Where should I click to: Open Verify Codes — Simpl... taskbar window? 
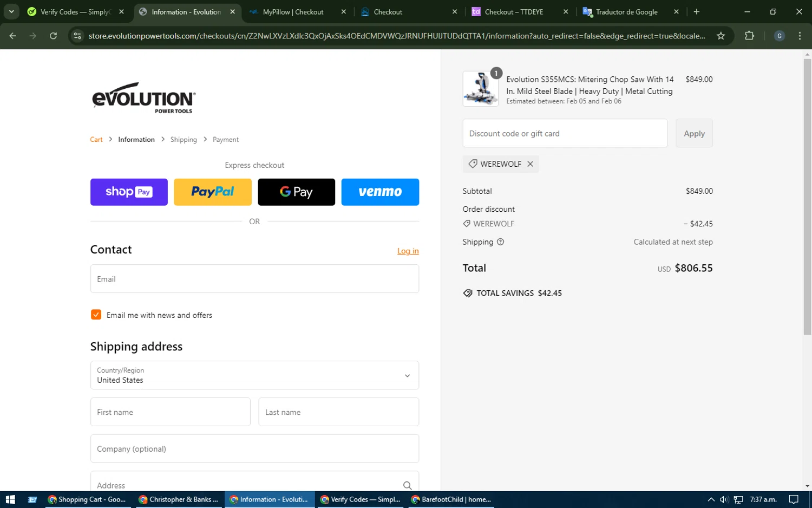click(x=361, y=499)
